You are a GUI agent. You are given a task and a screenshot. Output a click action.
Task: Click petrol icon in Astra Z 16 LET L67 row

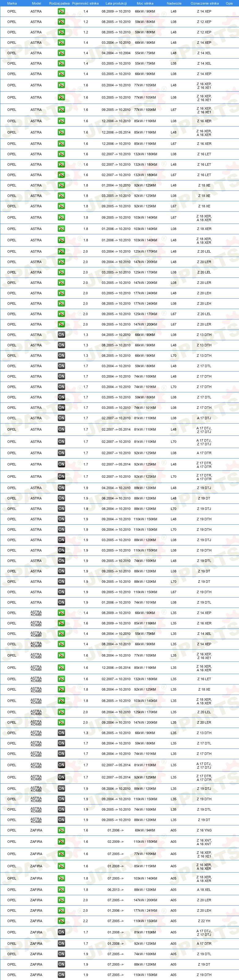tap(61, 175)
